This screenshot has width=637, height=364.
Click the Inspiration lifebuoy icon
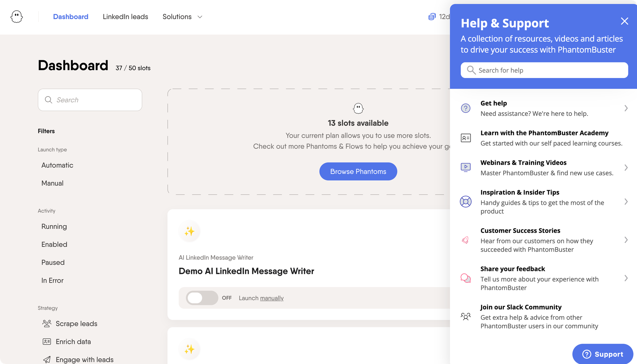466,202
